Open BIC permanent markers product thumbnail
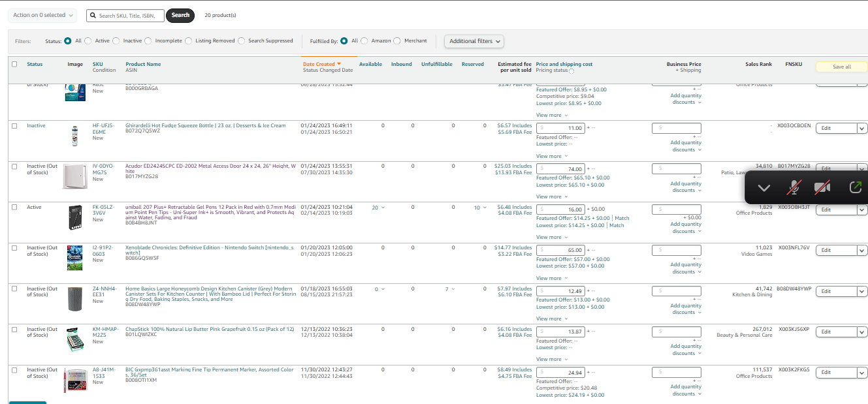The image size is (868, 404). (74, 380)
